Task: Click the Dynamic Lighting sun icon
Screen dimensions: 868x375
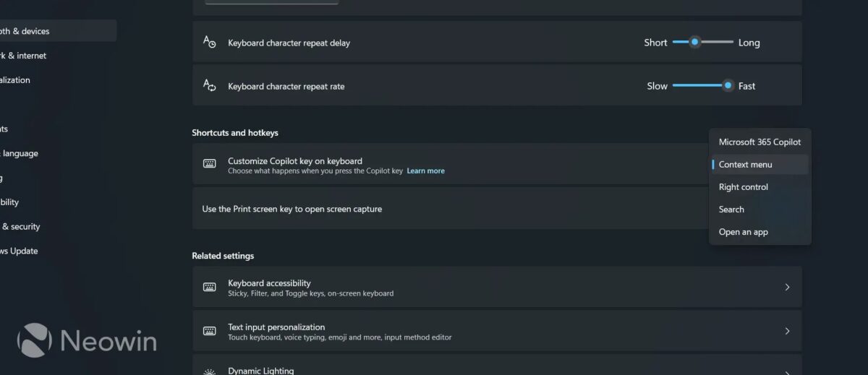Action: click(209, 372)
